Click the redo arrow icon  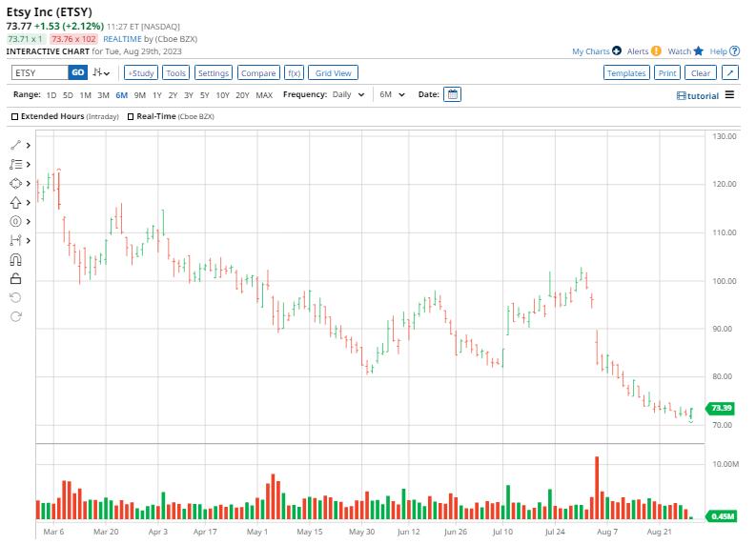tap(15, 316)
